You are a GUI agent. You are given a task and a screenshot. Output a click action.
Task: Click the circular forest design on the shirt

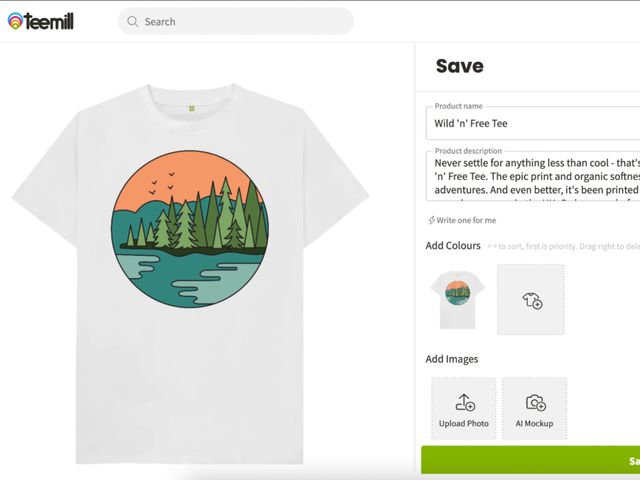(x=190, y=229)
